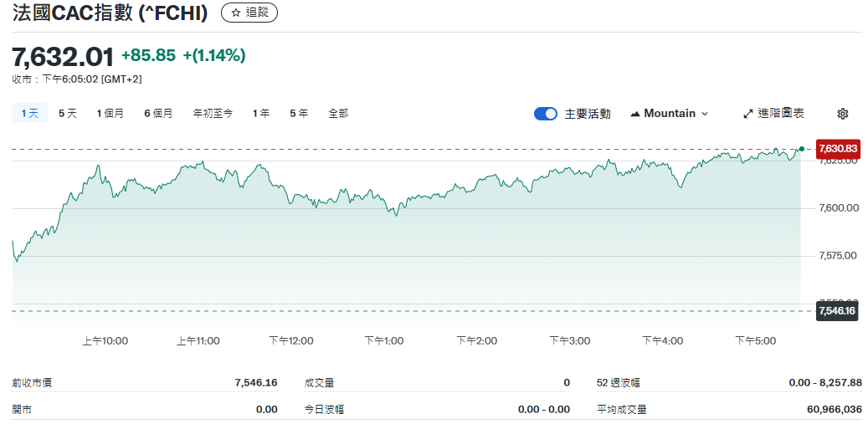Switch to 6個月 range

(x=157, y=114)
